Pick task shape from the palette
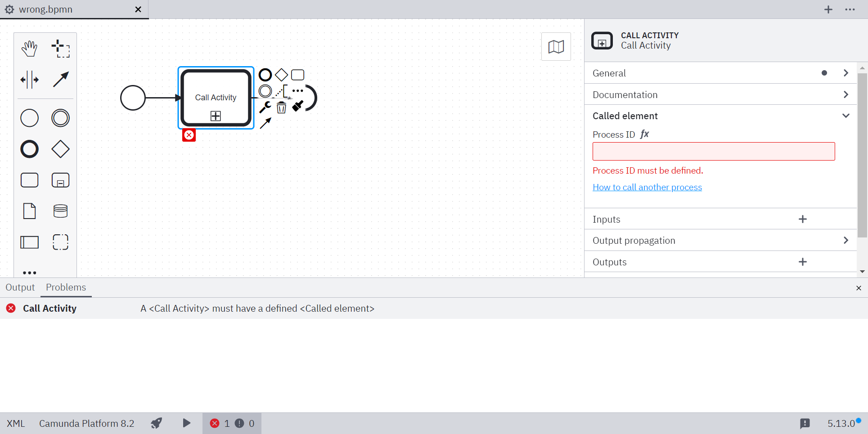This screenshot has width=868, height=434. click(30, 180)
